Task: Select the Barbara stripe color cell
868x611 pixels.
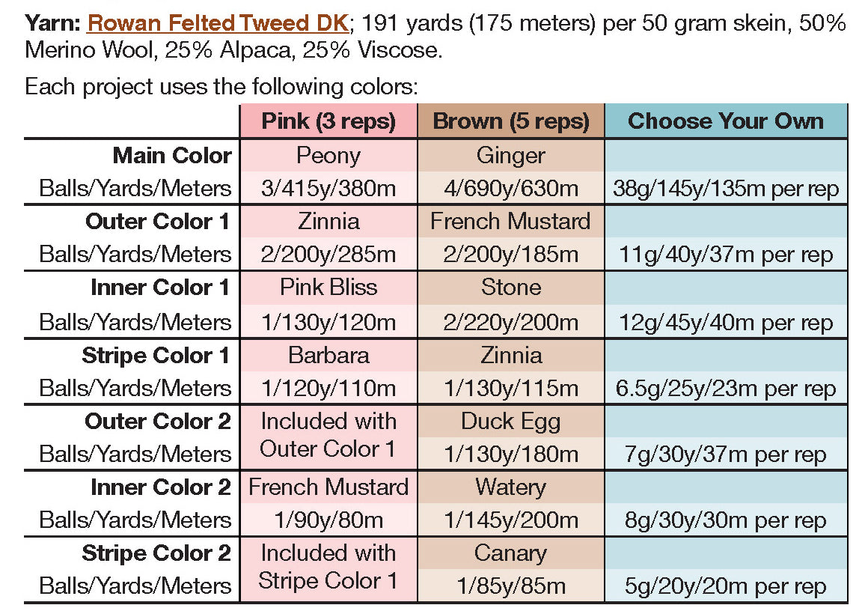Action: [x=328, y=353]
